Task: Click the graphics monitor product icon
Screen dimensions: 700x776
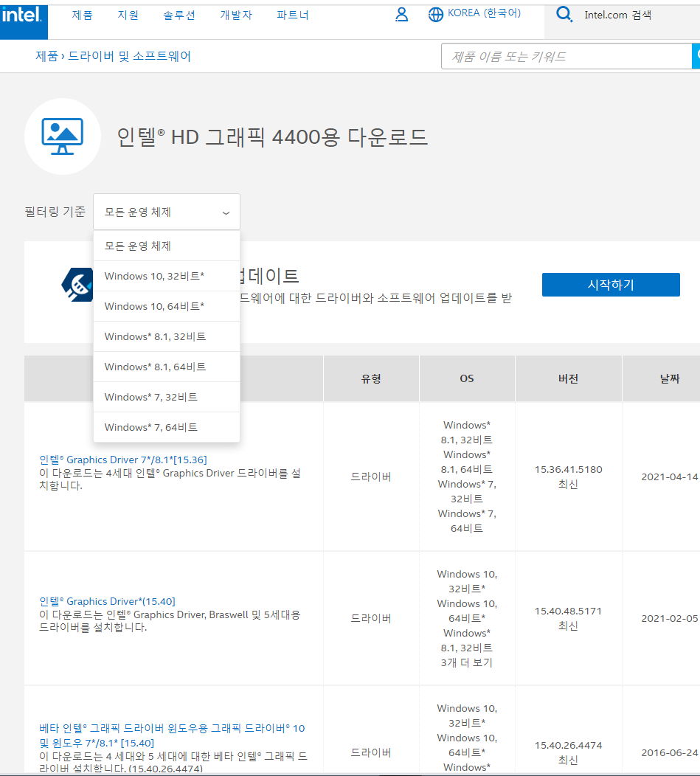Action: (x=63, y=136)
